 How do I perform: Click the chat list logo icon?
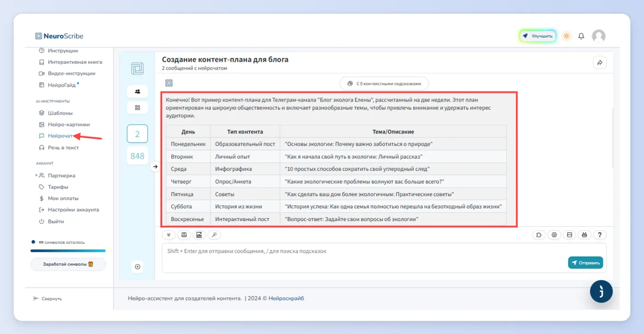click(137, 68)
